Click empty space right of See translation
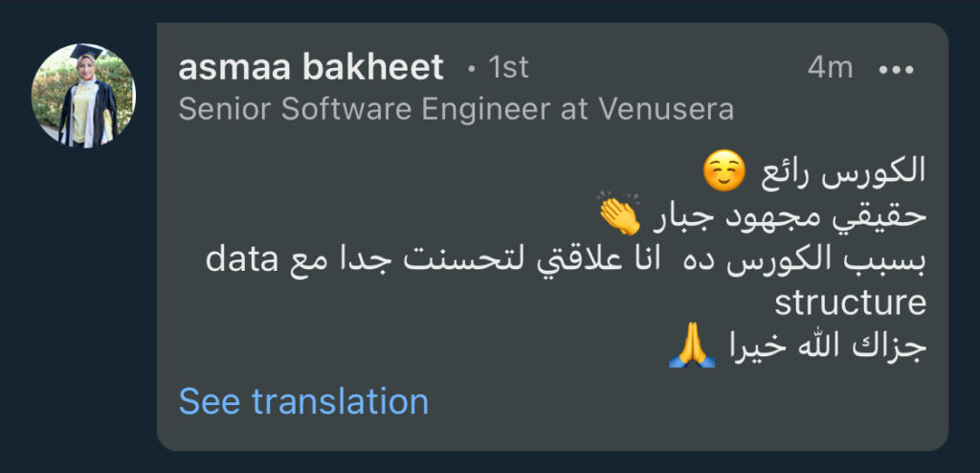 click(670, 402)
